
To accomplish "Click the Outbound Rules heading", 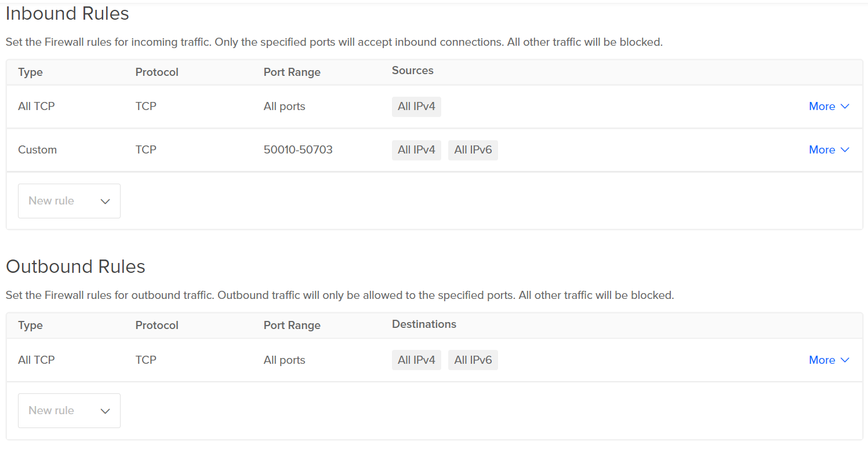I will coord(75,266).
